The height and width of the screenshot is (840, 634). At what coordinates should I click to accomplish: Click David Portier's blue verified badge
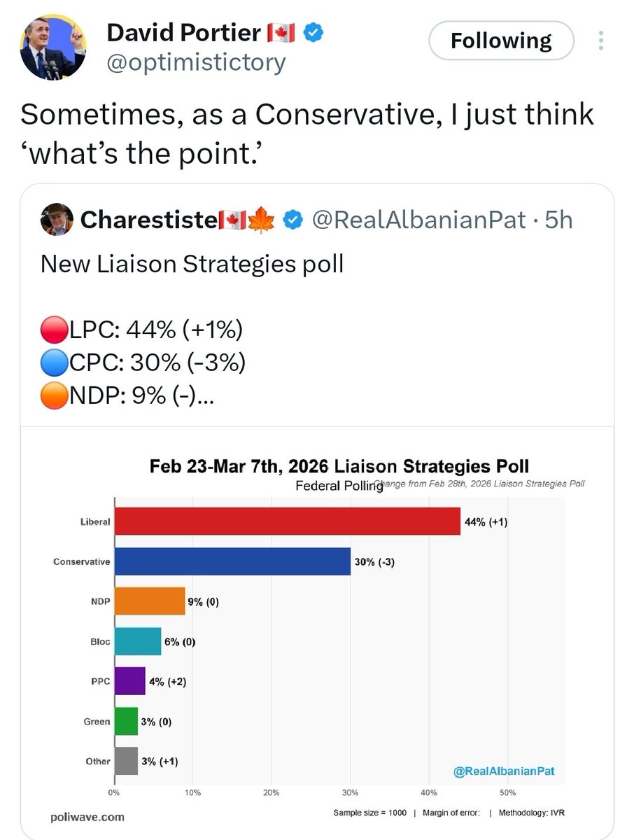pyautogui.click(x=314, y=32)
